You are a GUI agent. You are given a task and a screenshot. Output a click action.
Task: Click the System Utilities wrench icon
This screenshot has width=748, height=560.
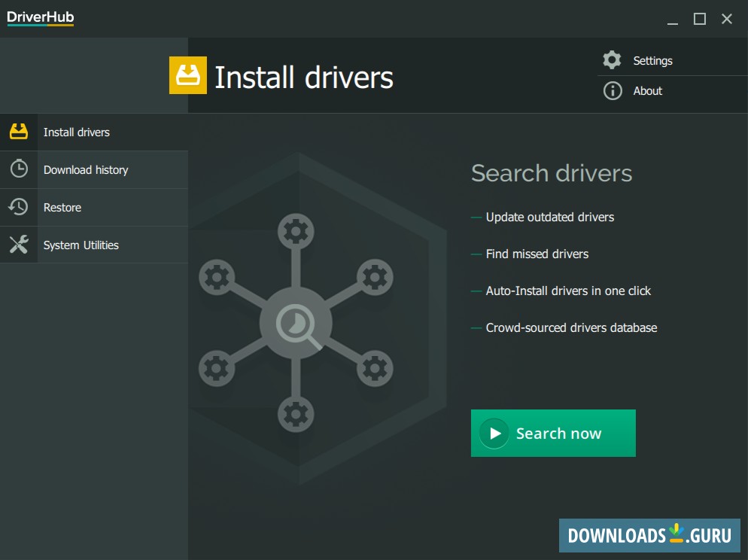click(18, 244)
